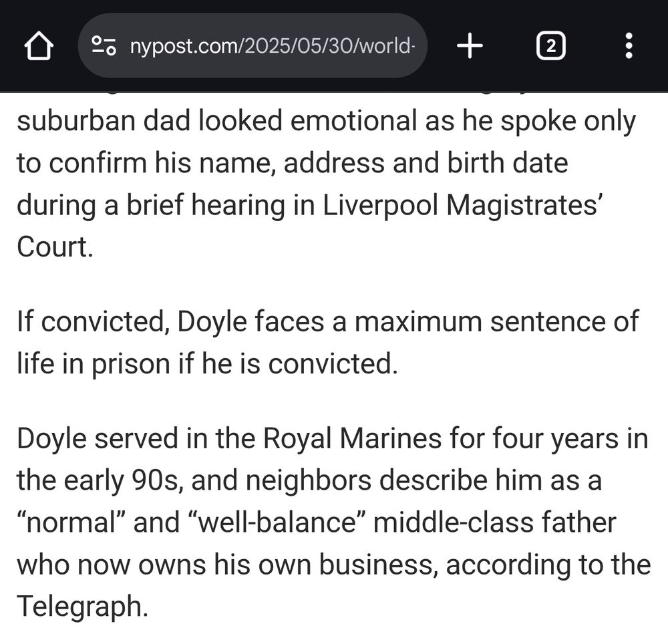This screenshot has height=644, width=668.
Task: Open a new tab with the plus icon
Action: (471, 45)
